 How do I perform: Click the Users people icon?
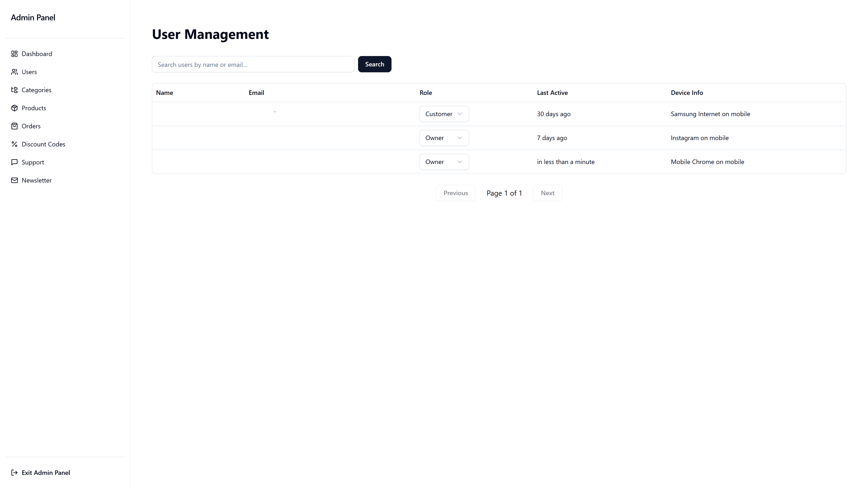click(x=14, y=72)
